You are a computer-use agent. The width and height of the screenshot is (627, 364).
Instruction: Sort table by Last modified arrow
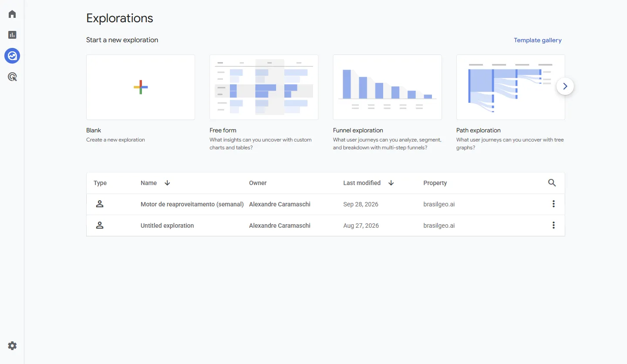tap(391, 183)
